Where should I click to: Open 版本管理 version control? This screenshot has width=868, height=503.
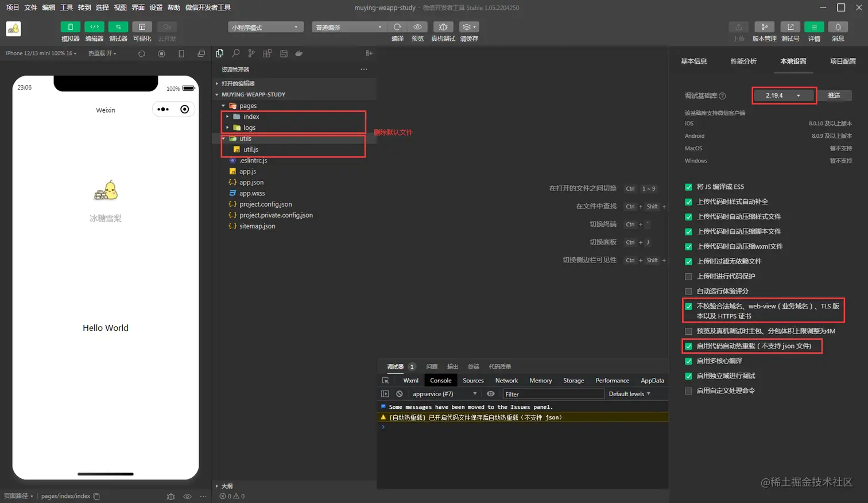(764, 27)
